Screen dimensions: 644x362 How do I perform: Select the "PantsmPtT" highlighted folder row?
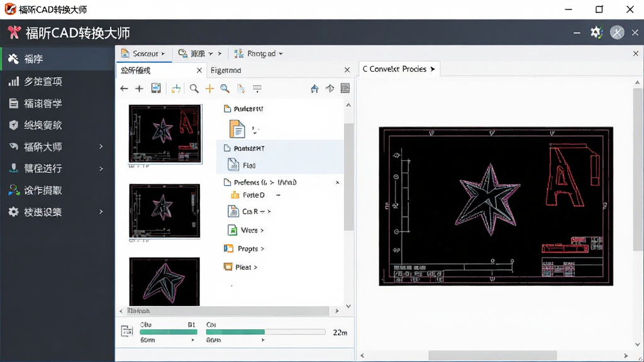tap(280, 148)
